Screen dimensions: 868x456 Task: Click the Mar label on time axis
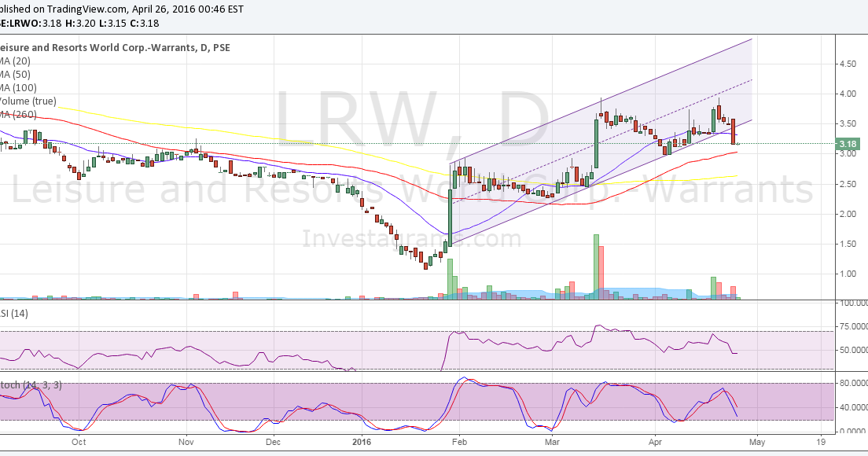click(552, 442)
